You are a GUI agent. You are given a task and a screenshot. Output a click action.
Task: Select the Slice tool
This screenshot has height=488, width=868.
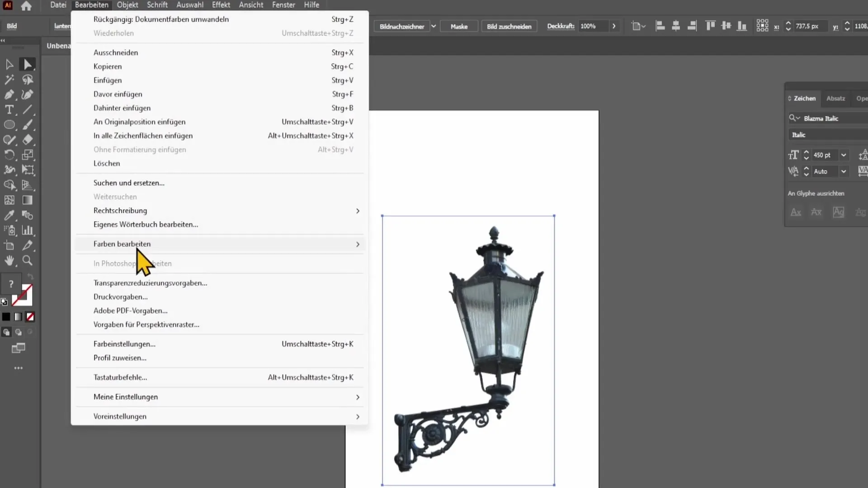click(x=28, y=246)
